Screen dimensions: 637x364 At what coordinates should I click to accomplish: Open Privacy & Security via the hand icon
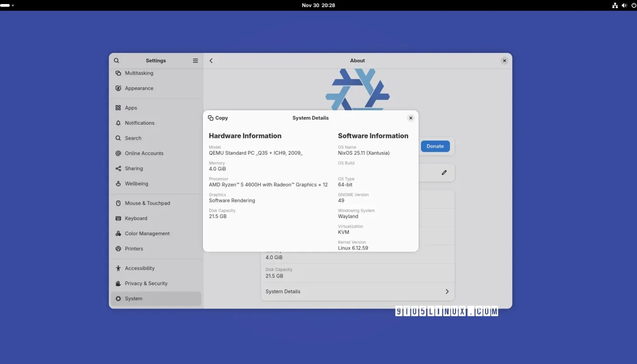pos(118,283)
